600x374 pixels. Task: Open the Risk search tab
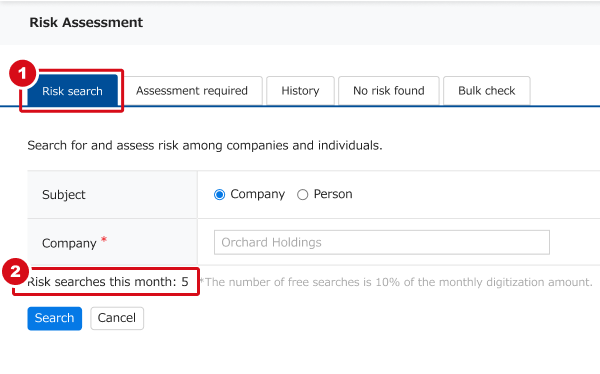(x=72, y=91)
